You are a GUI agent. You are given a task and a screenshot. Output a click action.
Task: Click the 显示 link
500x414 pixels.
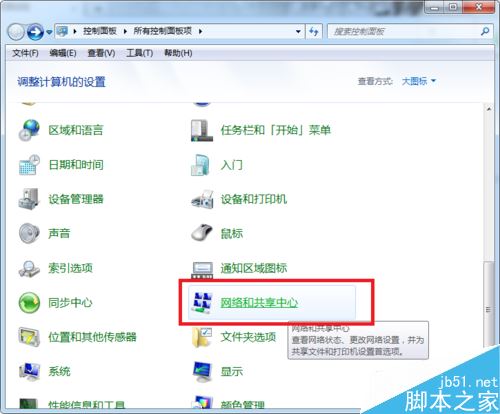(232, 371)
